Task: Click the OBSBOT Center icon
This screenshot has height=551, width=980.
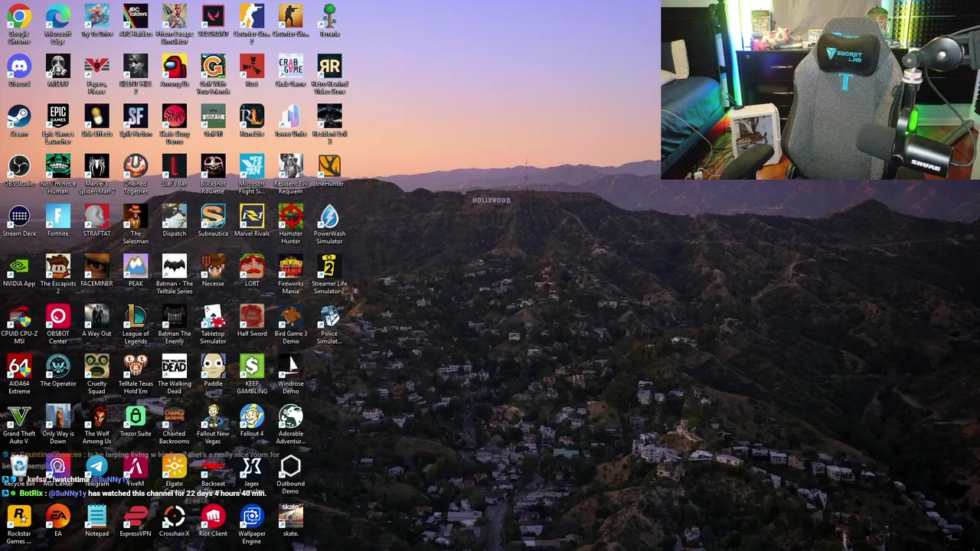Action: 58,324
